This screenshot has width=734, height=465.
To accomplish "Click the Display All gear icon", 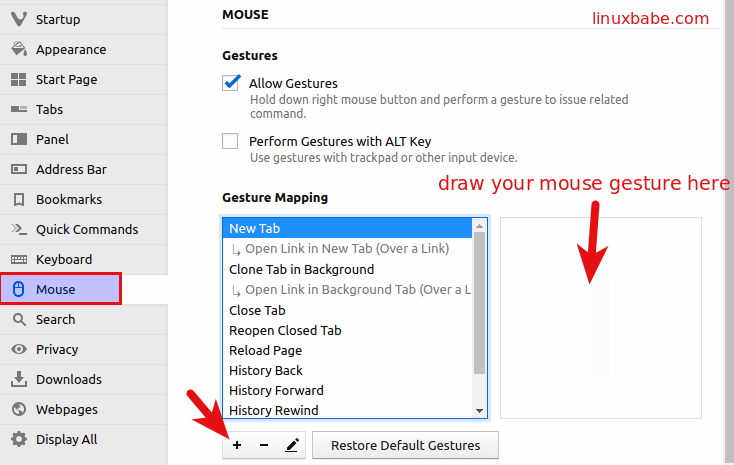I will [x=18, y=439].
